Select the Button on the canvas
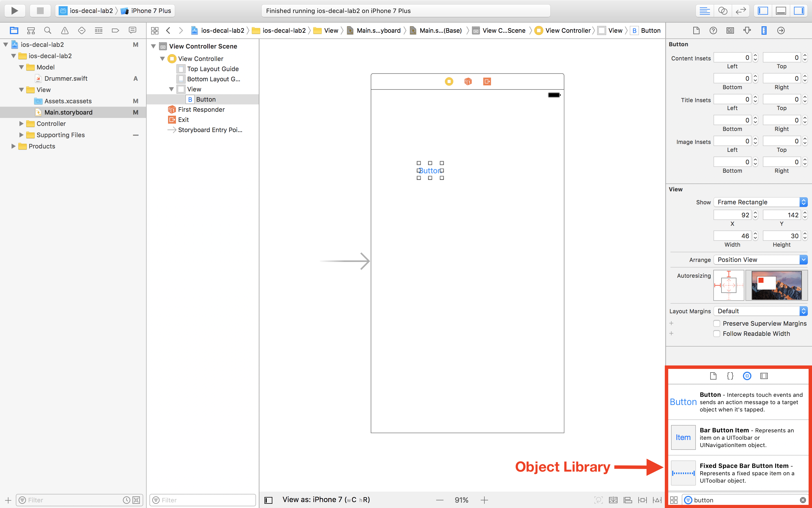This screenshot has width=812, height=508. click(430, 171)
